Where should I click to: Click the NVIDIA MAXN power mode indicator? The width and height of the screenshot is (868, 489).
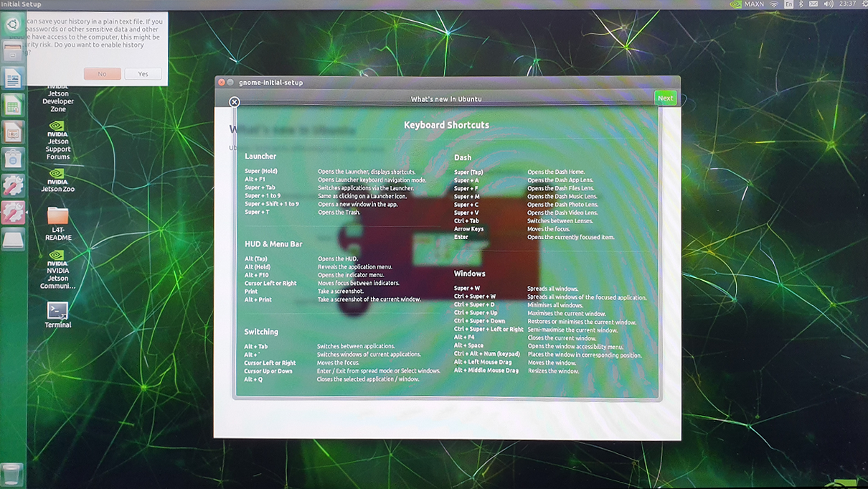[x=746, y=4]
